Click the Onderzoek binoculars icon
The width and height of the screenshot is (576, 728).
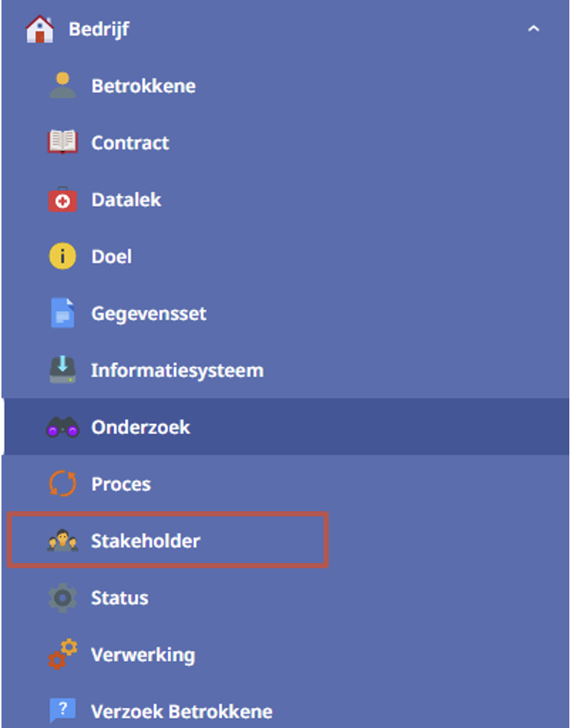pos(63,427)
